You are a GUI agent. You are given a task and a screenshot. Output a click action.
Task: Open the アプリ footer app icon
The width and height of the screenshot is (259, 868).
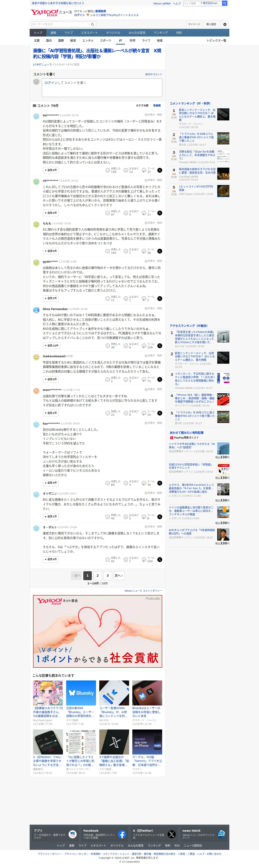coord(72,834)
